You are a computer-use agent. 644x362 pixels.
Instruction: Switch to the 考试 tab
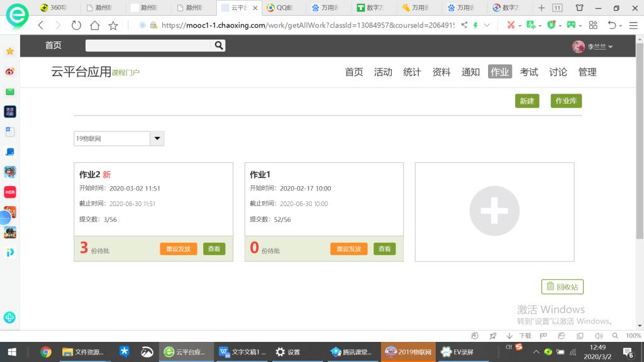click(x=529, y=72)
